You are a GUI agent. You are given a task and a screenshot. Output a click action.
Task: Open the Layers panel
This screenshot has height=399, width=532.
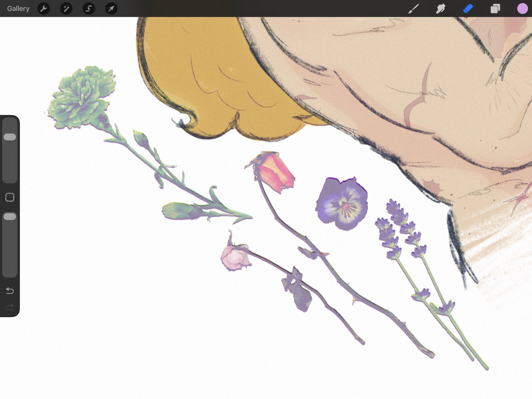point(495,9)
